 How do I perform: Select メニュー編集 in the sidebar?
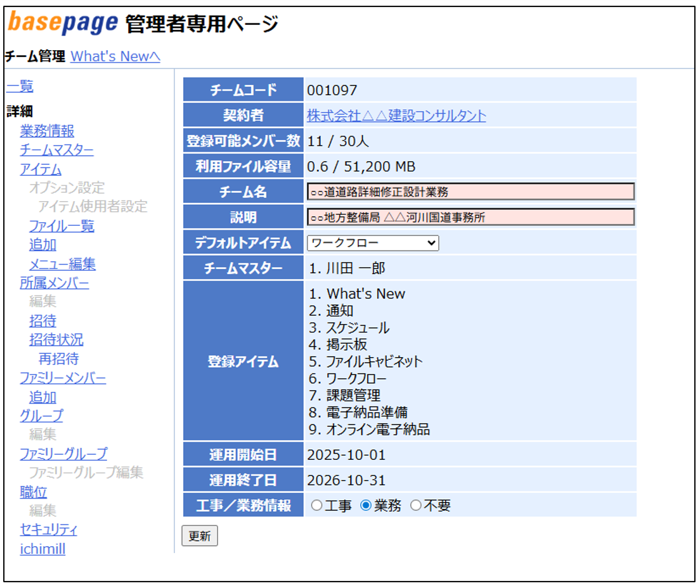coord(62,264)
